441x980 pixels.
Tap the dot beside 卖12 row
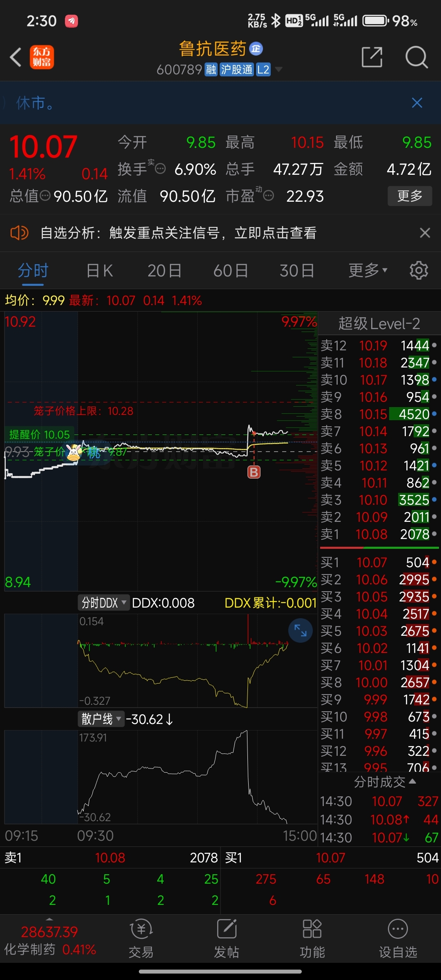tap(434, 345)
